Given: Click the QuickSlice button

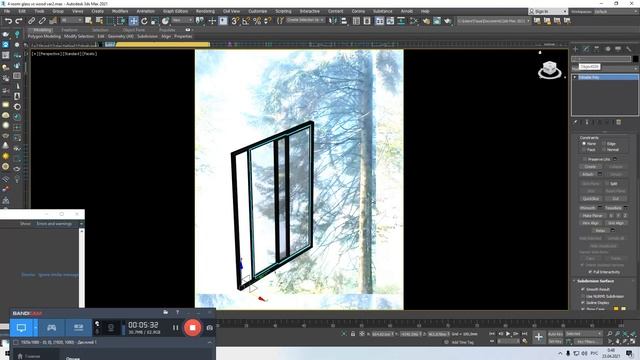Looking at the screenshot, I should (x=591, y=199).
